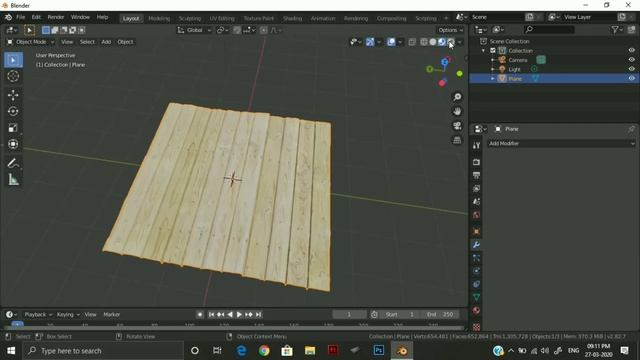640x360 pixels.
Task: Open Material properties tab
Action: click(476, 310)
